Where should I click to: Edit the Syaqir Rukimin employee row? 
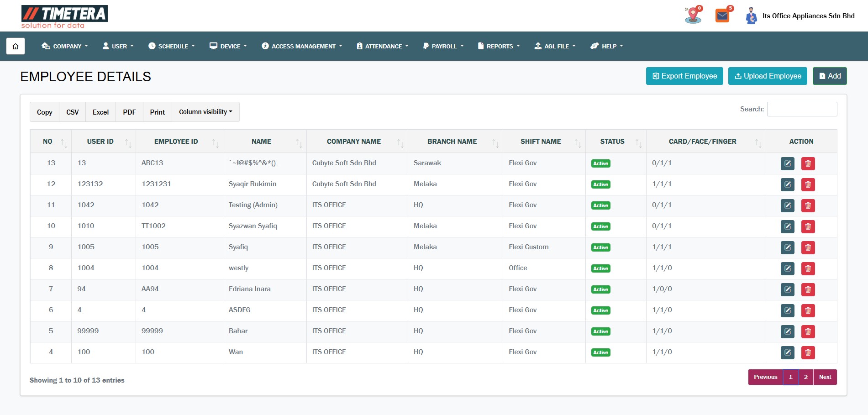787,184
